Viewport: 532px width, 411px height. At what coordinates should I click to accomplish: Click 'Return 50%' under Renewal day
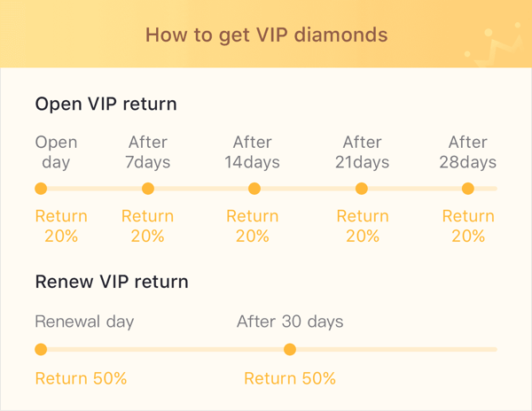81,378
